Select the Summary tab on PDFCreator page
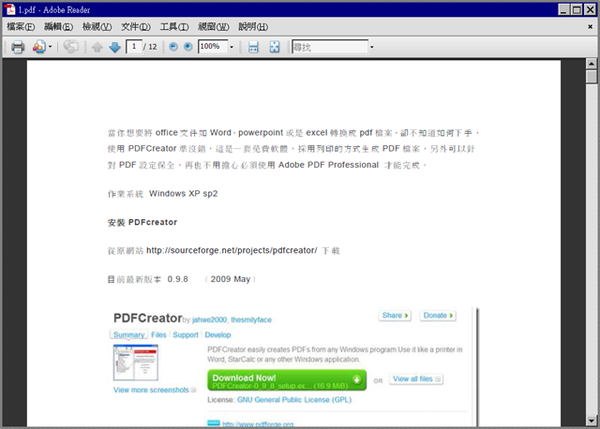The width and height of the screenshot is (600, 429). click(x=129, y=335)
